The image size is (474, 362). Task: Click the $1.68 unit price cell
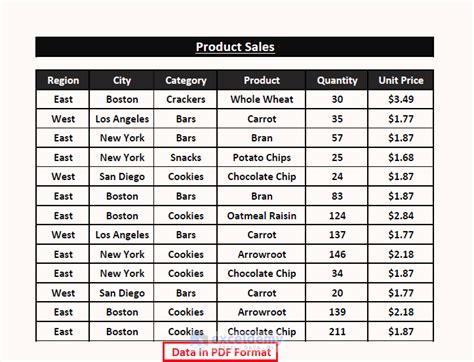pos(401,157)
